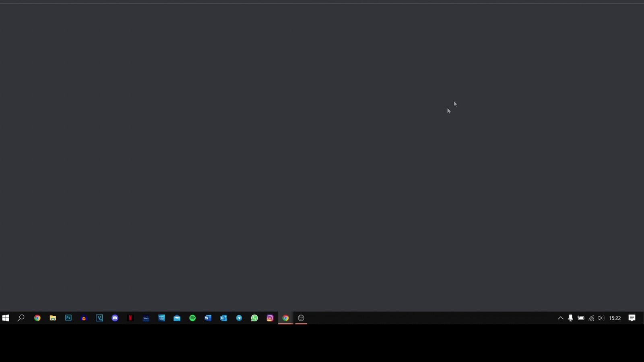
Task: Launch Spotify from the taskbar
Action: coord(192,318)
